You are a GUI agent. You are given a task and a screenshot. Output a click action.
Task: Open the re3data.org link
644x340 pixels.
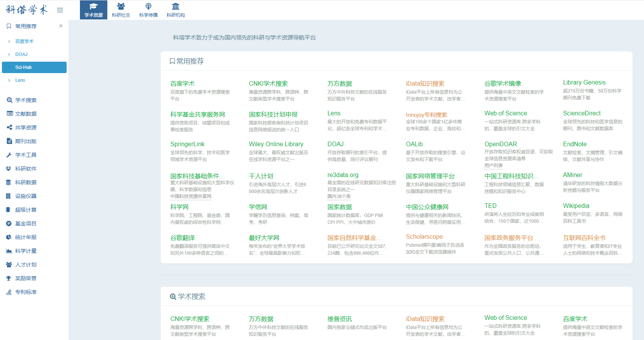343,175
